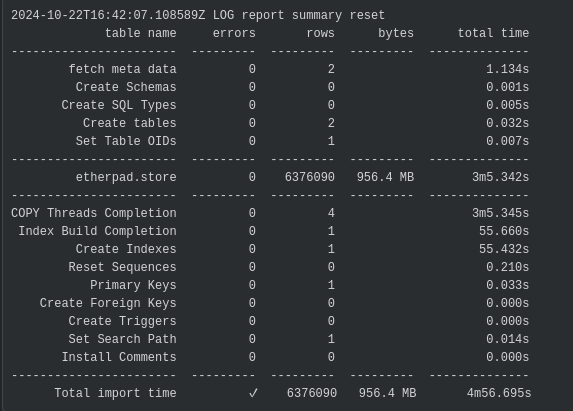
Task: Click the 'total time' column header
Action: pos(493,33)
